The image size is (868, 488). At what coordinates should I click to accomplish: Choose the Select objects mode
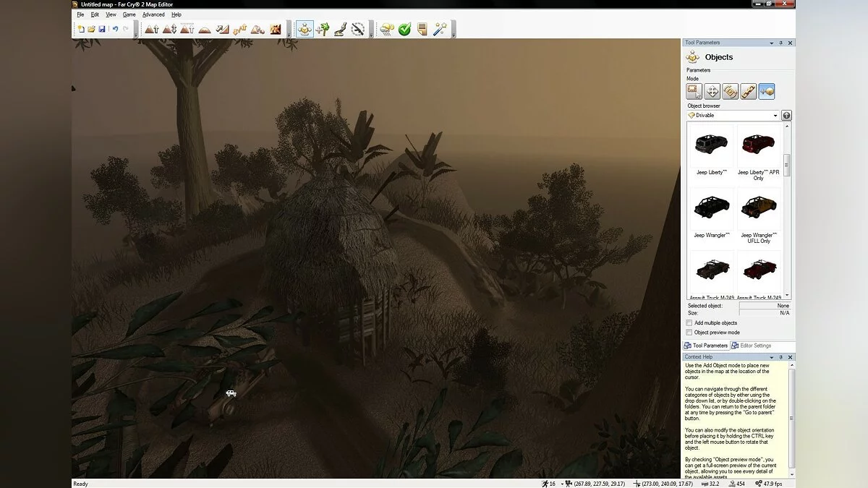click(694, 91)
